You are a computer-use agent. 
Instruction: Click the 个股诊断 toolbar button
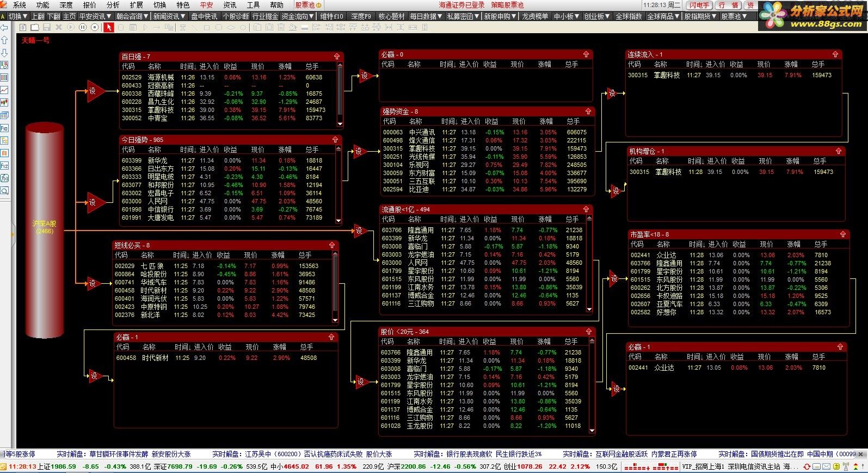pos(236,16)
